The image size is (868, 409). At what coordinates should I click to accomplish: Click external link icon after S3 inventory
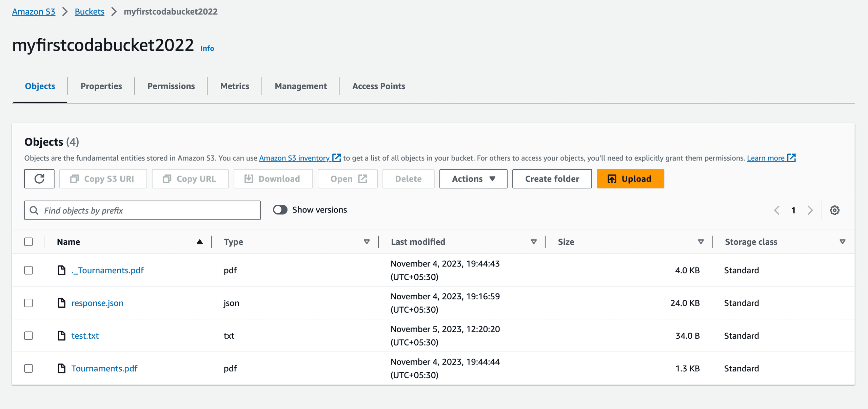pyautogui.click(x=336, y=158)
